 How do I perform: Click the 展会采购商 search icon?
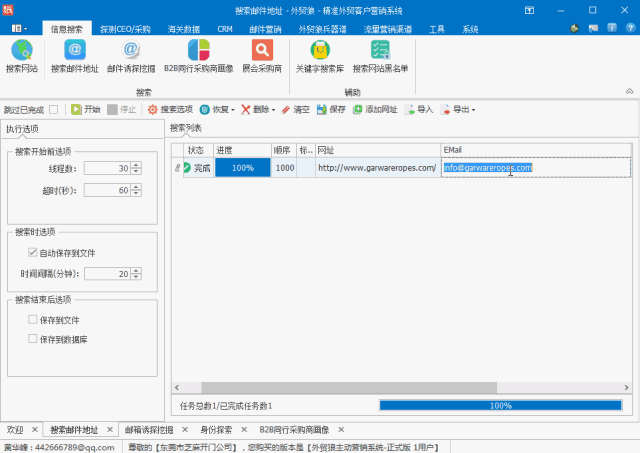pyautogui.click(x=261, y=50)
